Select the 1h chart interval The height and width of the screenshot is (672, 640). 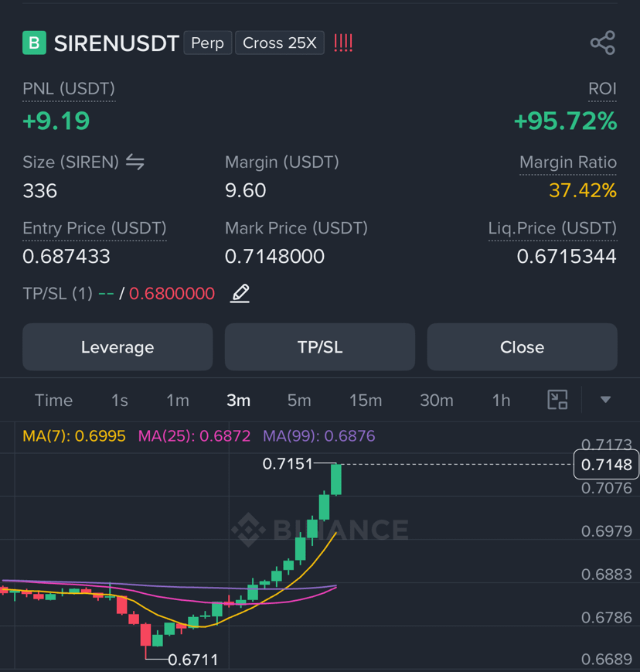click(501, 401)
